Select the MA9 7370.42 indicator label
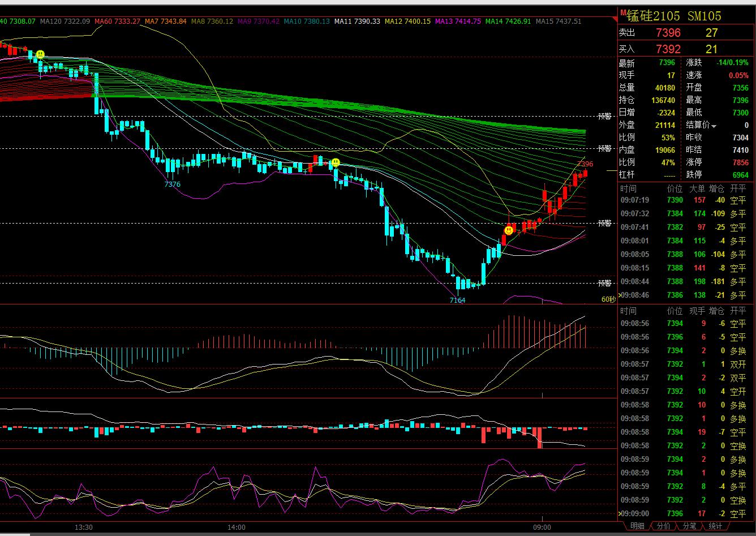The height and width of the screenshot is (536, 756). 259,22
